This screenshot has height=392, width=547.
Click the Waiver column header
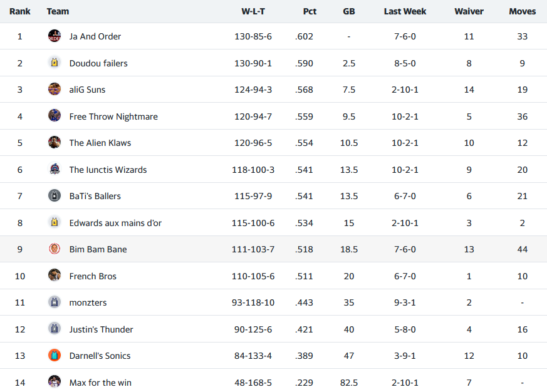(469, 11)
